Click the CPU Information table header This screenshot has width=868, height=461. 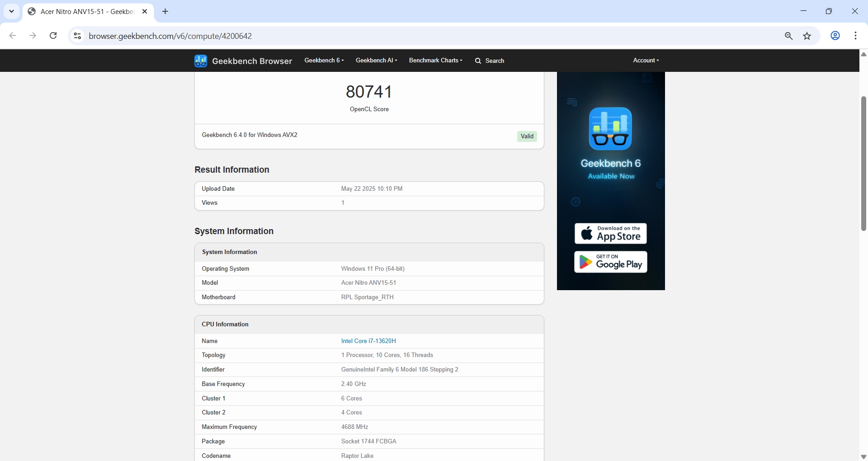tap(369, 325)
